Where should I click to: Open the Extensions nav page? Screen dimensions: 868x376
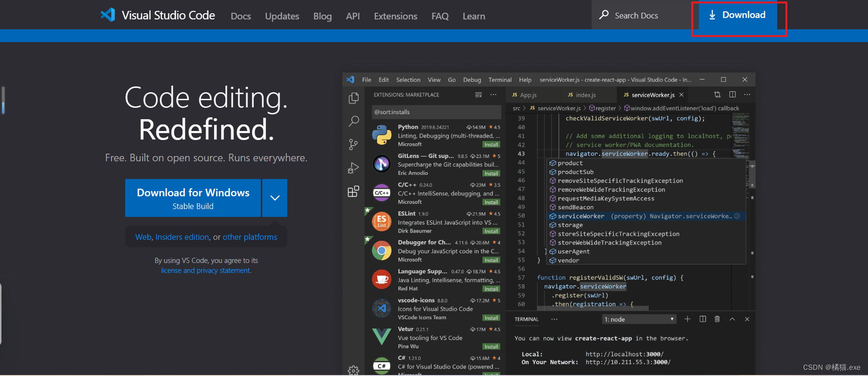coord(395,16)
